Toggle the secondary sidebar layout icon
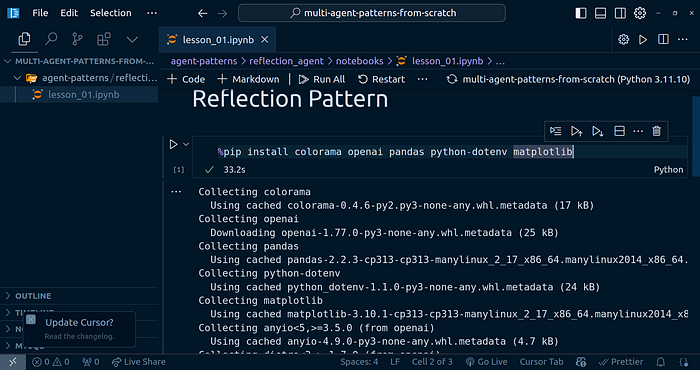 point(620,13)
